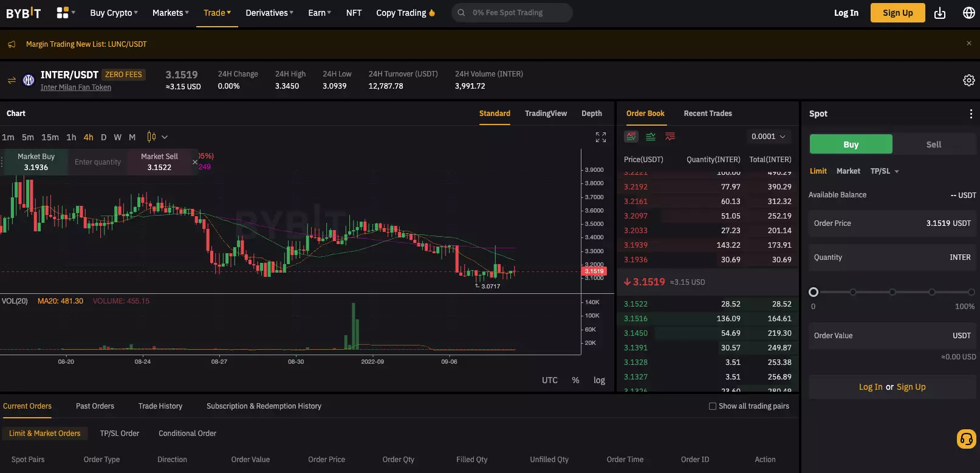The image size is (980, 473).
Task: Open the order book precision 0.0001 dropdown
Action: click(769, 137)
